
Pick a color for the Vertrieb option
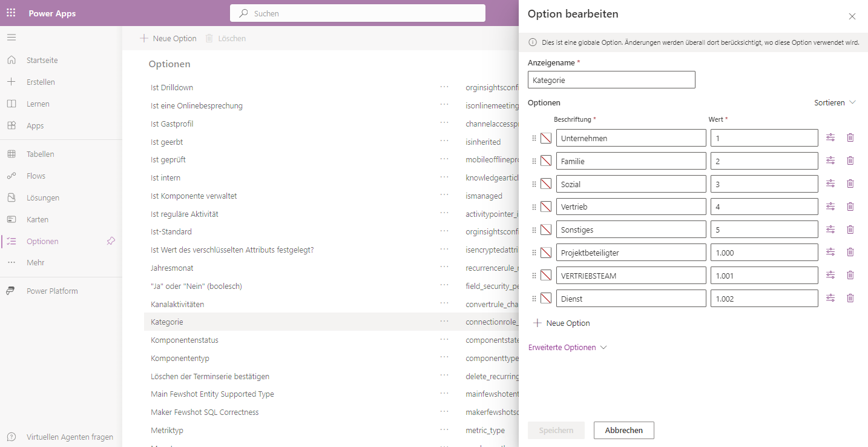546,207
